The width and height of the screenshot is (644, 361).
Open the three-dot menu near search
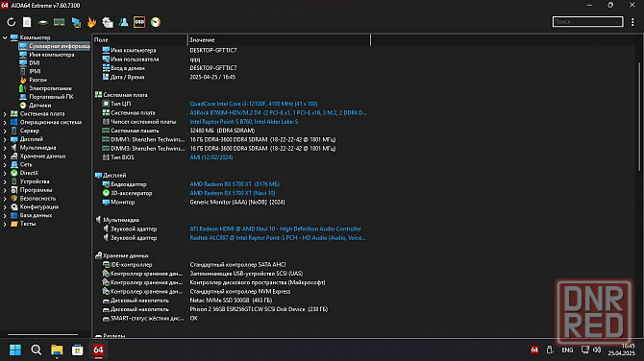tap(632, 22)
